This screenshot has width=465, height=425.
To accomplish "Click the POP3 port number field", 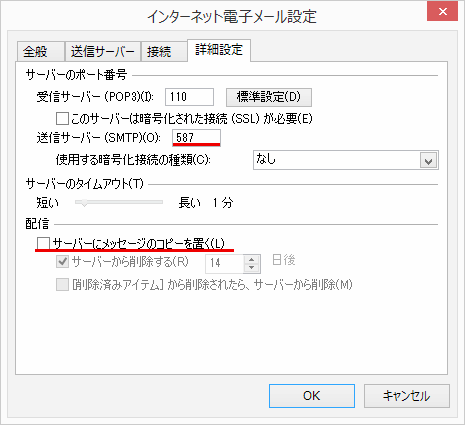I will coord(189,97).
